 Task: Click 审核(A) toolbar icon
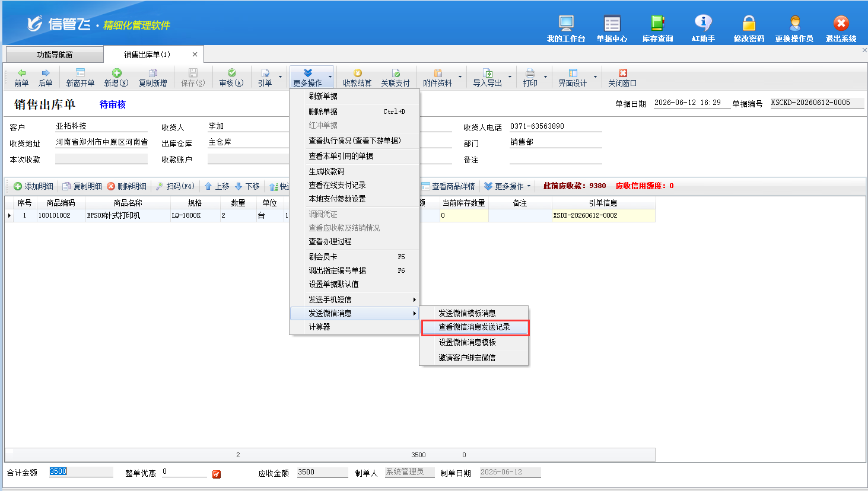(231, 78)
